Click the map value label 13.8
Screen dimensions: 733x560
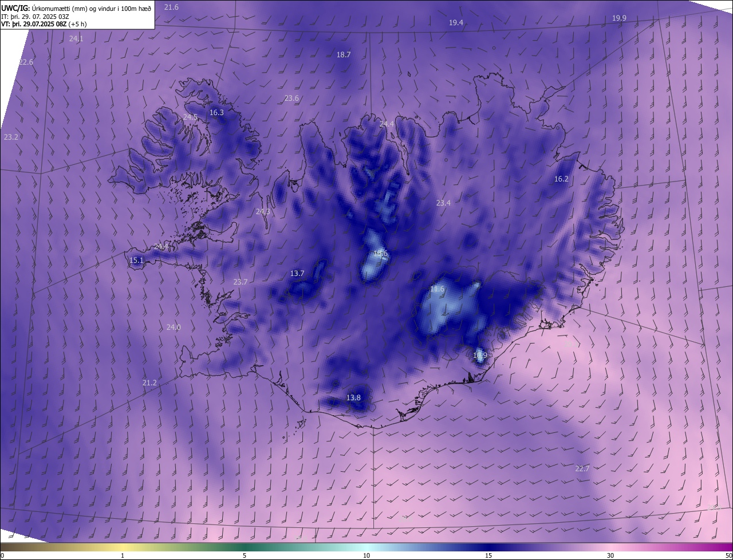354,397
